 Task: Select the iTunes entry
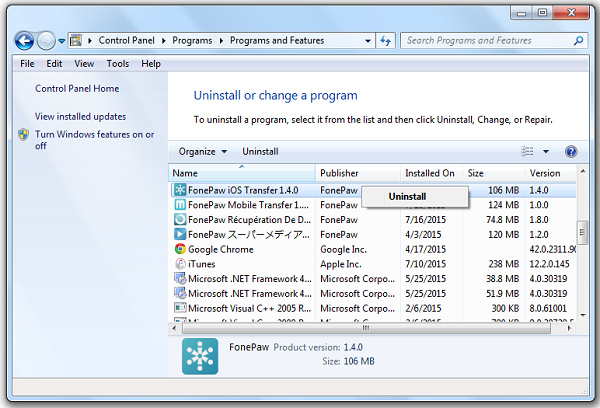click(x=202, y=264)
